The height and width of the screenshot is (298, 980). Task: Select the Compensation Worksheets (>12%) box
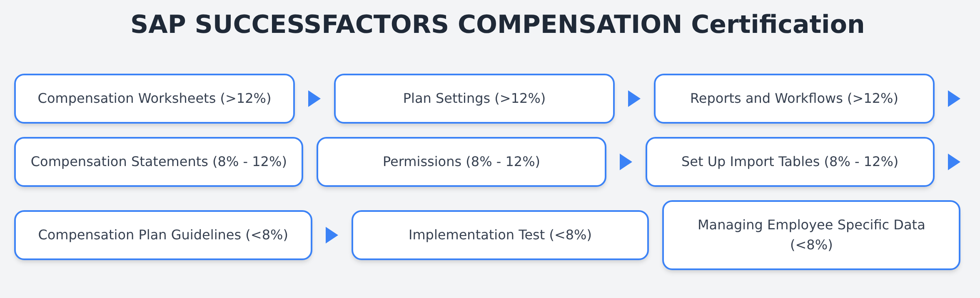pos(155,99)
